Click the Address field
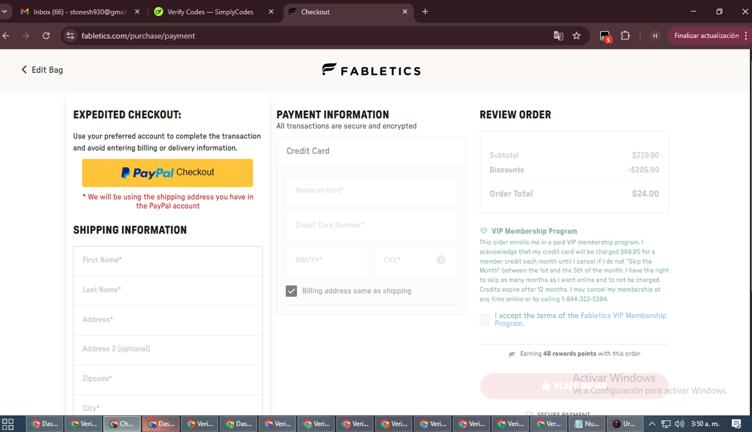Screen dimensions: 752x432 168,320
